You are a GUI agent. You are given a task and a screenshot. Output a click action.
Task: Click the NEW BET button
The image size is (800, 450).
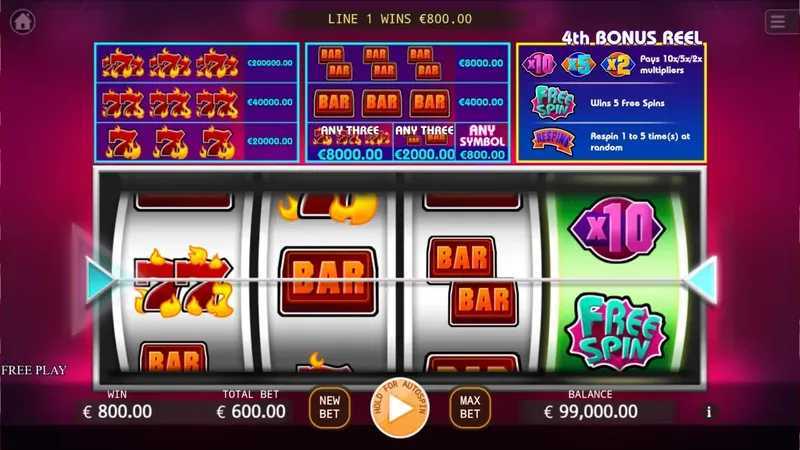(x=330, y=407)
